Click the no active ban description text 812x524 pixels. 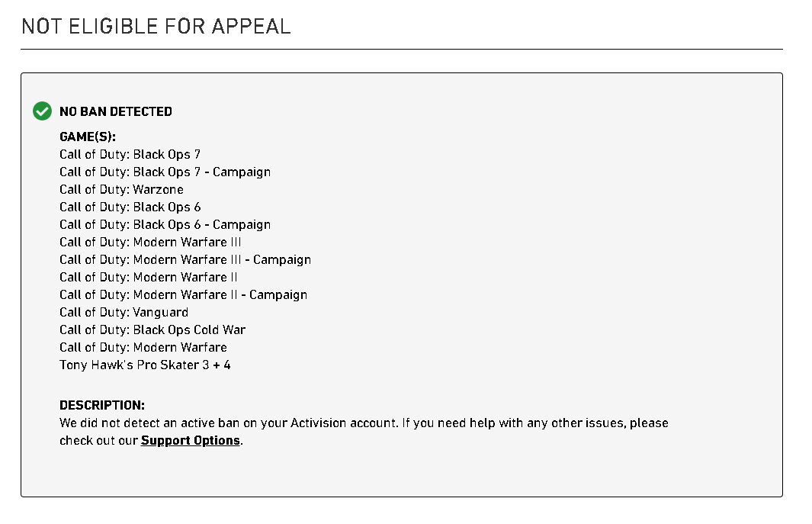[364, 432]
